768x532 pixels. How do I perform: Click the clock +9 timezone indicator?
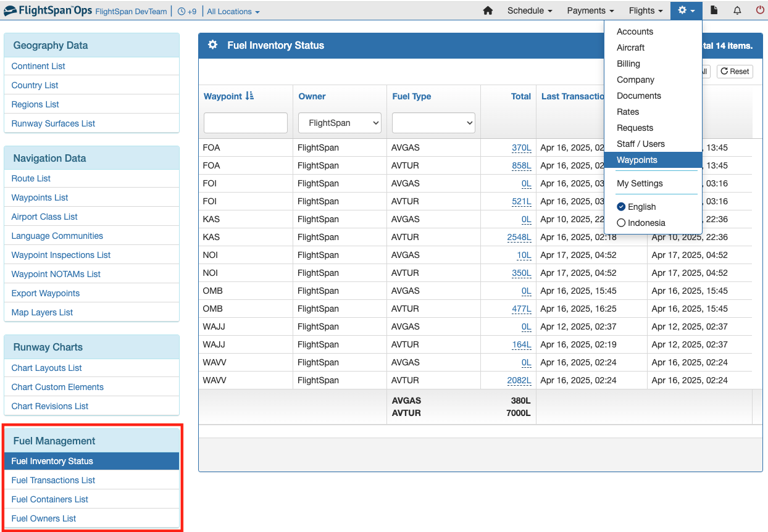click(x=190, y=11)
